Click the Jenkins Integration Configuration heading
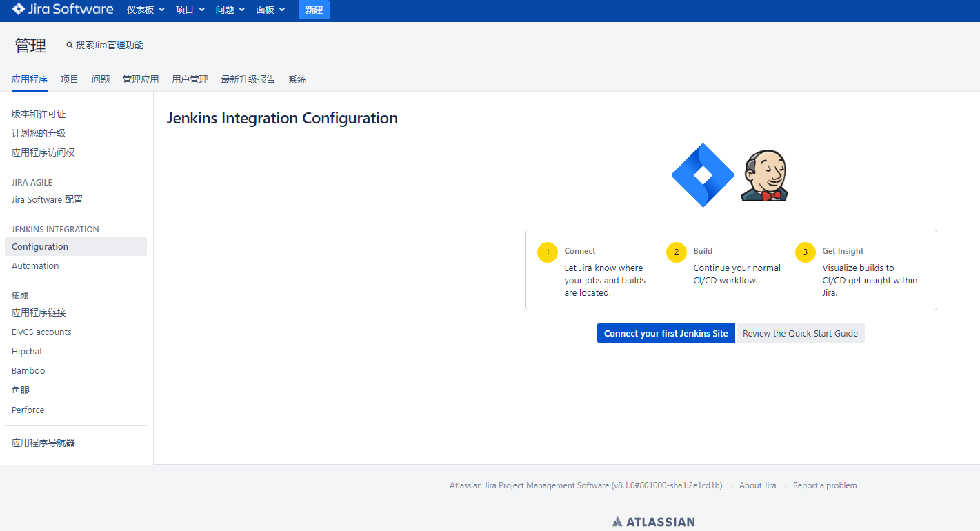This screenshot has height=531, width=980. tap(282, 118)
